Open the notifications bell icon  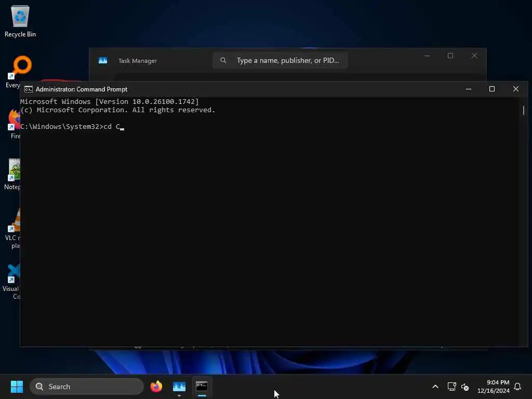pyautogui.click(x=517, y=387)
